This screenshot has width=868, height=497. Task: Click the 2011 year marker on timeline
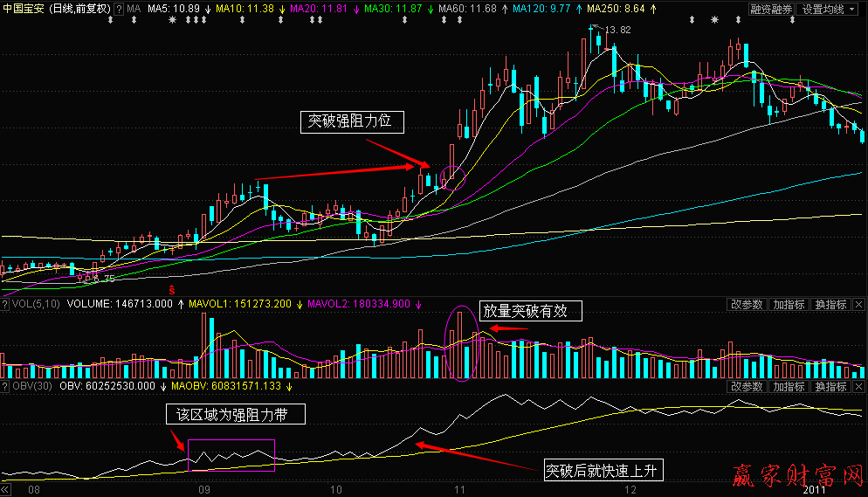814,490
